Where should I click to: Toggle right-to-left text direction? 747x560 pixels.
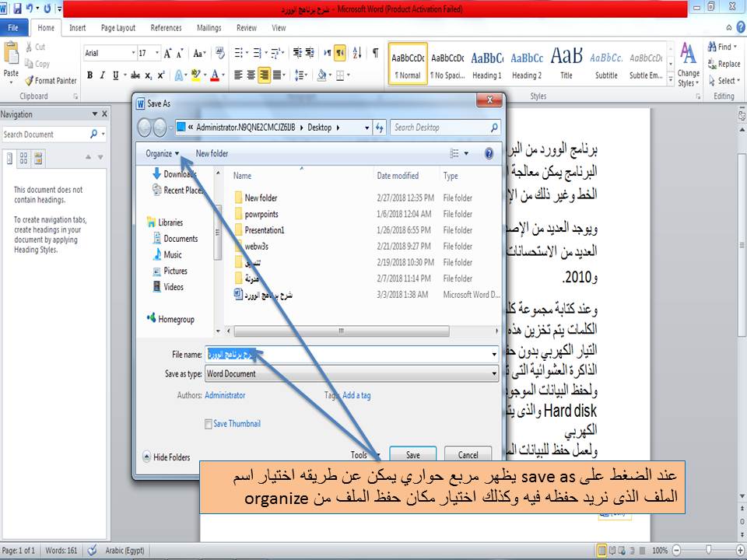pos(340,54)
